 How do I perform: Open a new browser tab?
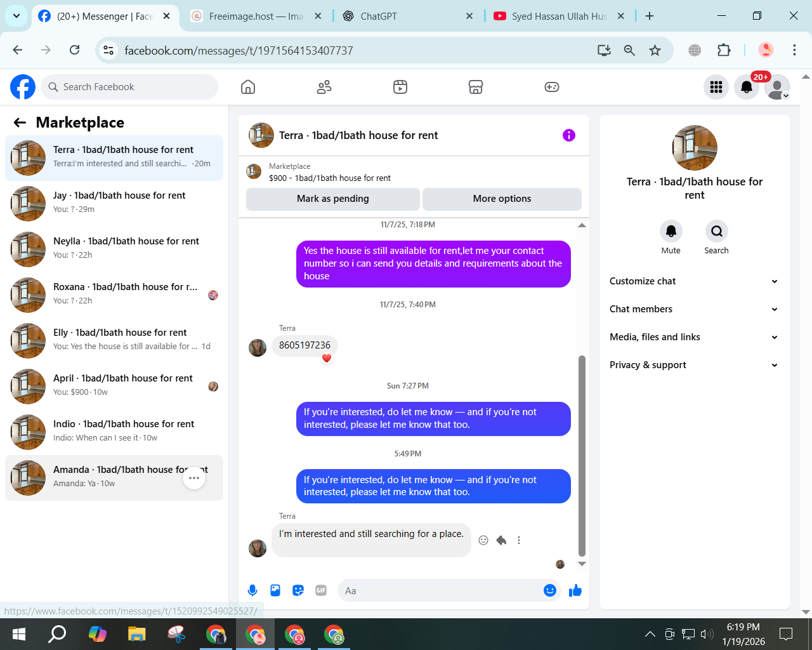pyautogui.click(x=650, y=16)
